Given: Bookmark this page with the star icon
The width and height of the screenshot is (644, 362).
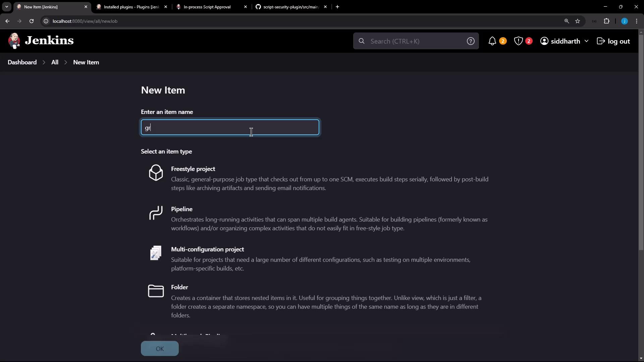Looking at the screenshot, I should (578, 21).
